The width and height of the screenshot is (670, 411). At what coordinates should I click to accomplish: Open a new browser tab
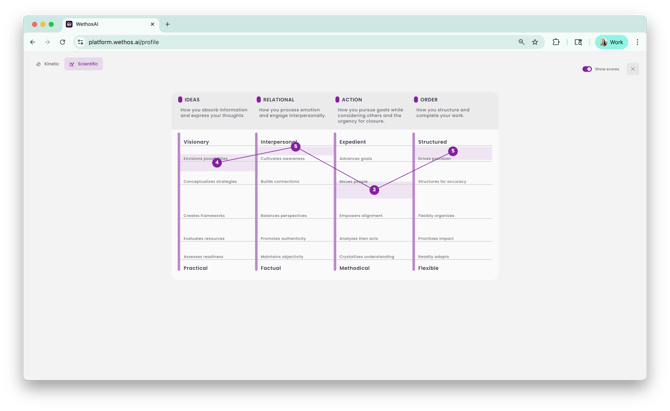tap(167, 24)
